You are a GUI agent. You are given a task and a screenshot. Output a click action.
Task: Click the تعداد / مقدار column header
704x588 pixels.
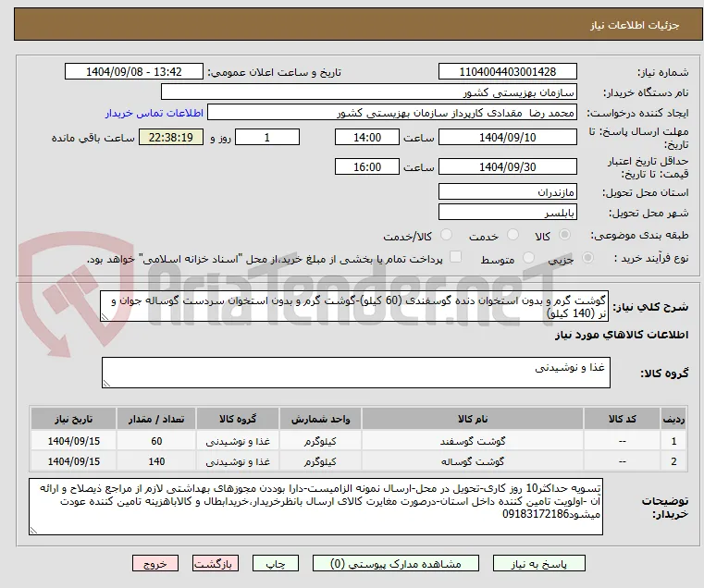tap(156, 419)
